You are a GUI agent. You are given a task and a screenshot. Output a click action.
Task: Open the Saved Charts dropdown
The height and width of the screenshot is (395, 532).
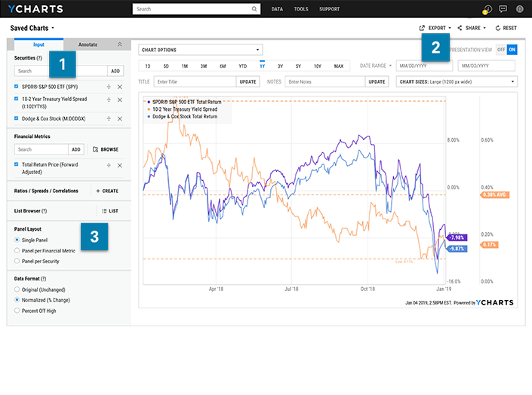tap(32, 28)
